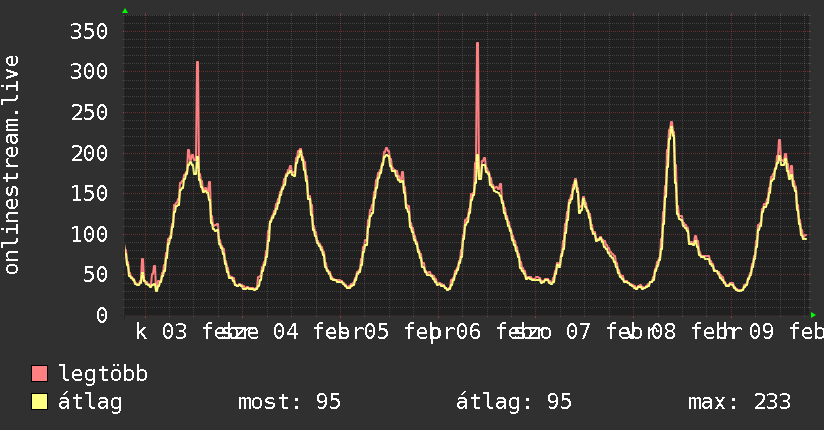Click the onlinestream.live vertical axis title
This screenshot has height=430, width=824.
point(11,165)
